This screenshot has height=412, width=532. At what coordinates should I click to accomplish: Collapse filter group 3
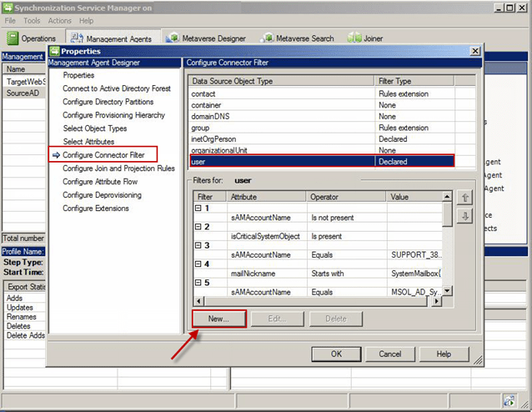(198, 245)
